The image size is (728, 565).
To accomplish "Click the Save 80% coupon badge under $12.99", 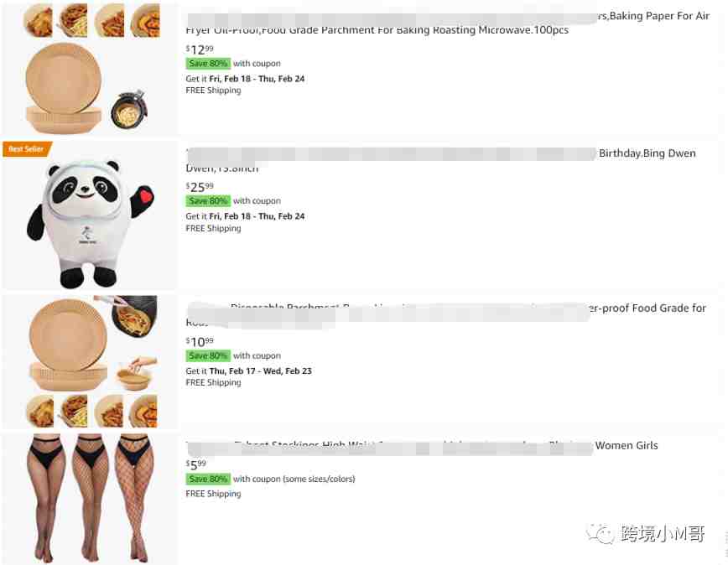I will point(208,64).
